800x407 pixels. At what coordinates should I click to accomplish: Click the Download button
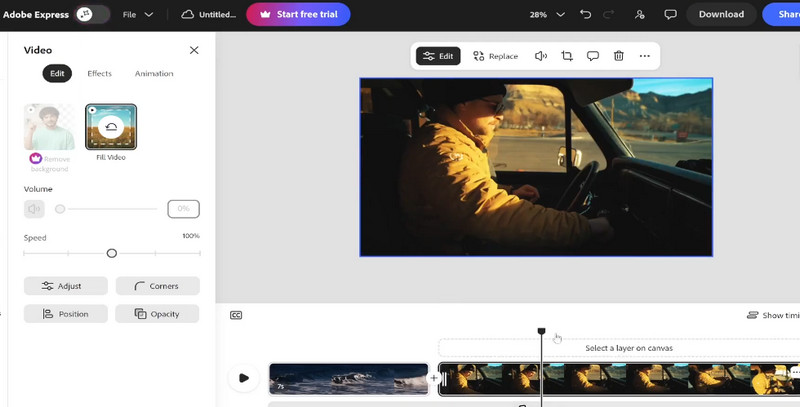click(721, 14)
